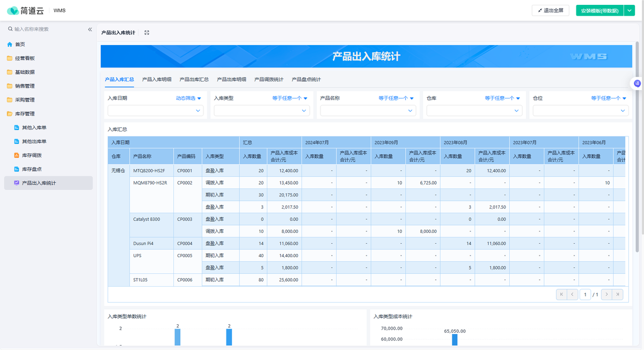Click the fullscreen expand icon beside page title
This screenshot has height=350, width=644.
click(x=147, y=33)
